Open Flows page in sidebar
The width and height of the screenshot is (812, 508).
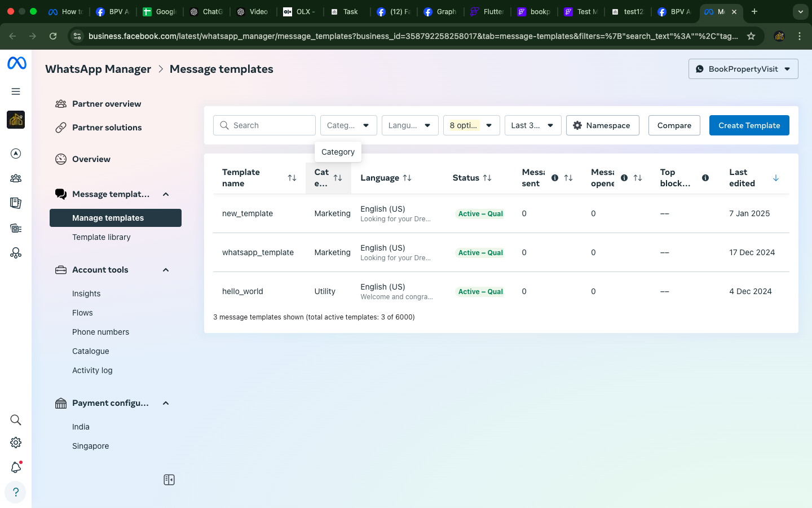[82, 313]
